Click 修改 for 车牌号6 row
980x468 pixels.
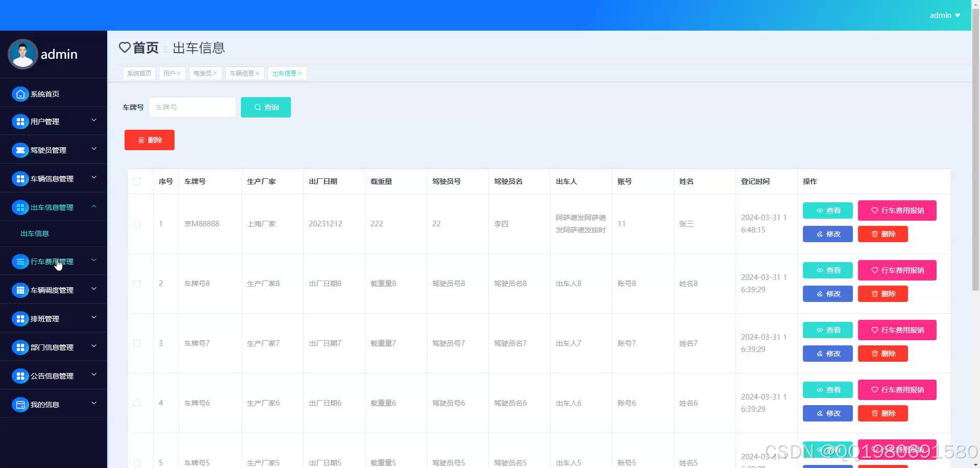(828, 413)
